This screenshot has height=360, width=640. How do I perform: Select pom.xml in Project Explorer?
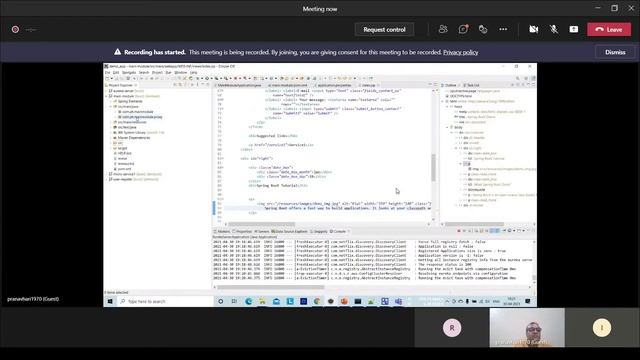coord(122,169)
